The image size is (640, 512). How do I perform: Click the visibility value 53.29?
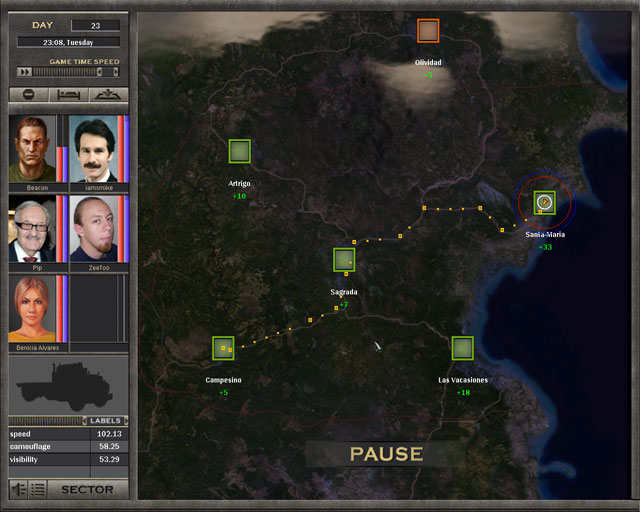click(x=109, y=459)
